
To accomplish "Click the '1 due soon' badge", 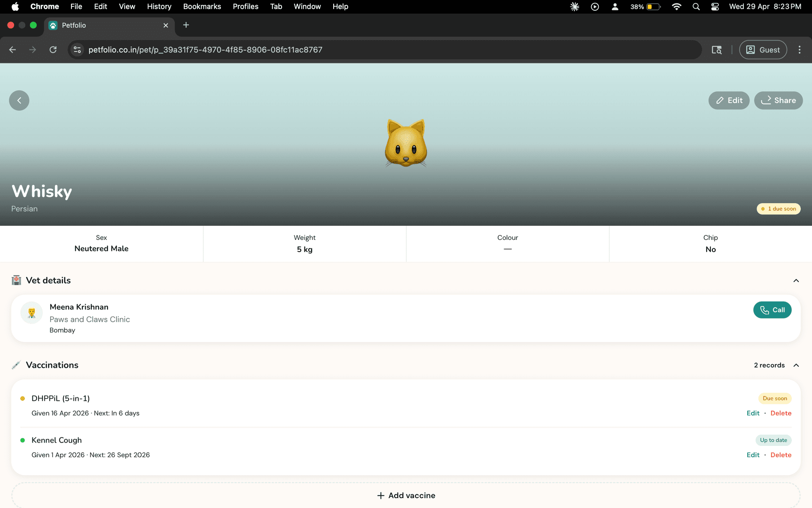I will (x=779, y=209).
